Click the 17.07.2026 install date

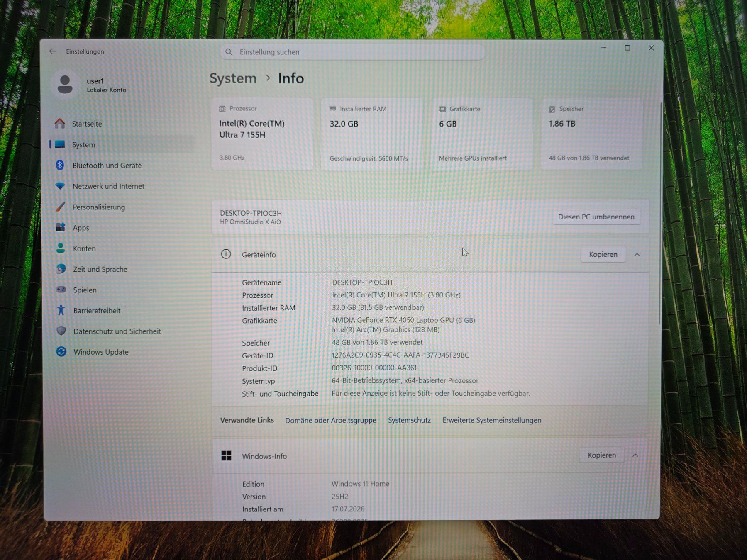coord(348,509)
